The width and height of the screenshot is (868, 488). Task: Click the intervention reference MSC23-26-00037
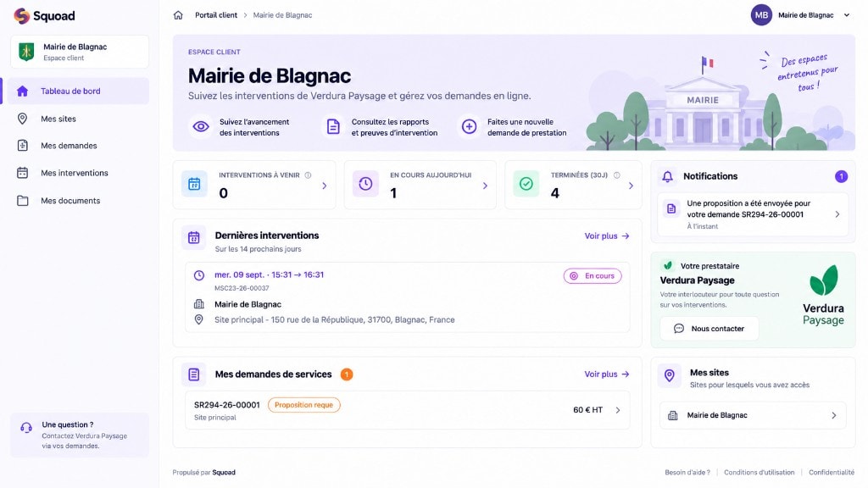(242, 288)
